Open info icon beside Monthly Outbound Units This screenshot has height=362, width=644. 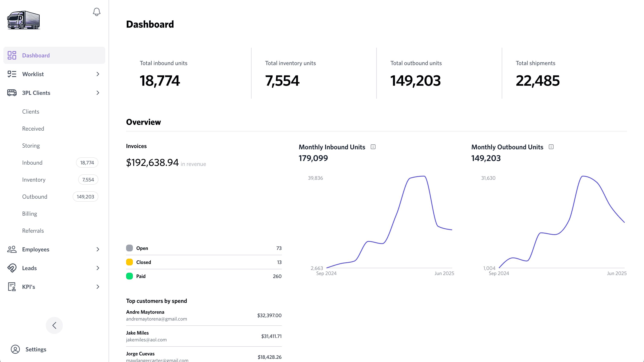click(x=551, y=147)
